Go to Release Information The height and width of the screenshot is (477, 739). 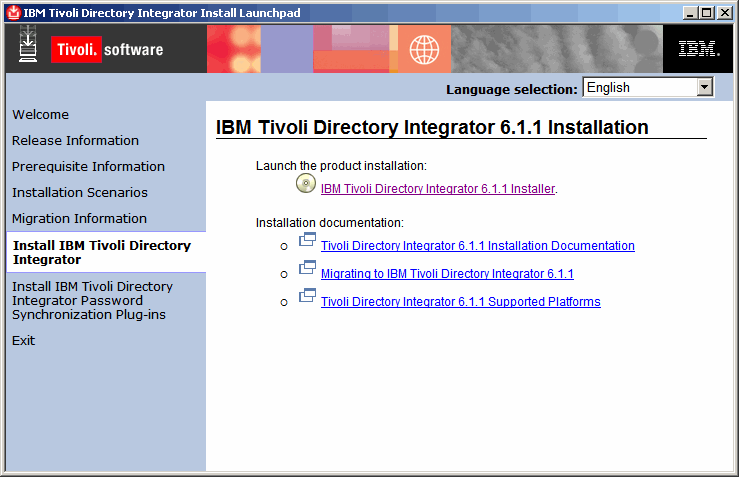coord(75,141)
